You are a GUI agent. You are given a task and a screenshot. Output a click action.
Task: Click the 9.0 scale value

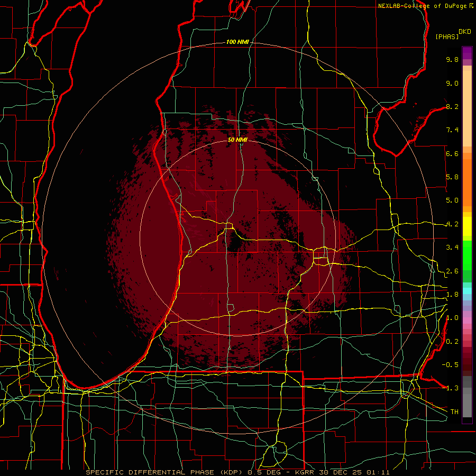tap(452, 83)
